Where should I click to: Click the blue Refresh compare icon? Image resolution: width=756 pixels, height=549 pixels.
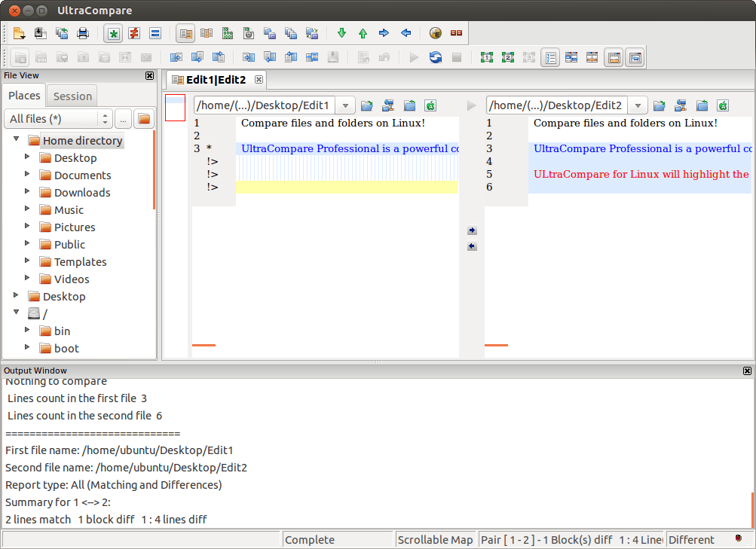(436, 57)
